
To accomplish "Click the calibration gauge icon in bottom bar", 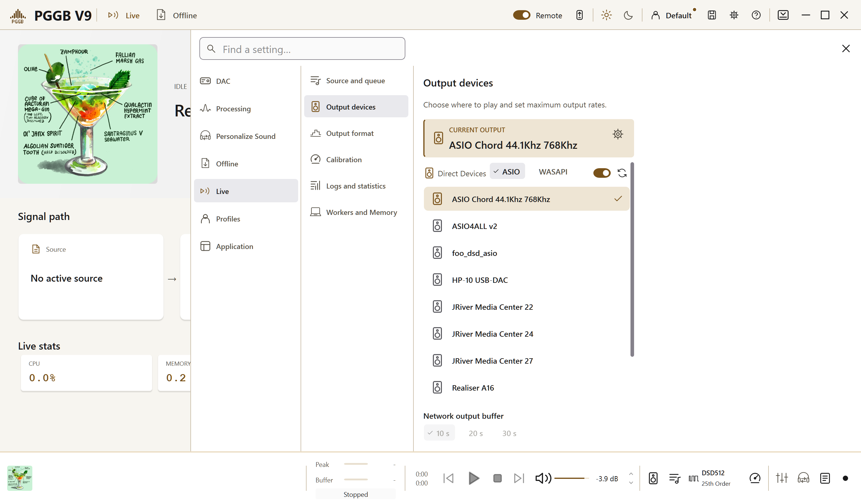I will pyautogui.click(x=755, y=478).
